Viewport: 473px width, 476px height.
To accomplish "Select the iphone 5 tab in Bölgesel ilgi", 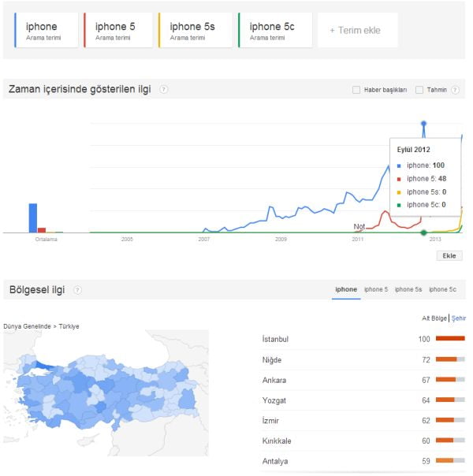I will pos(376,290).
